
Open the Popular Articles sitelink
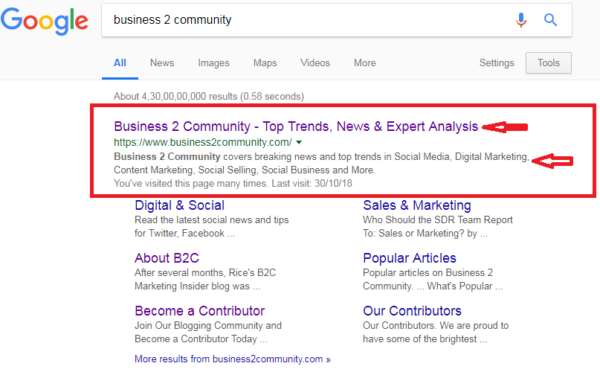coord(409,258)
